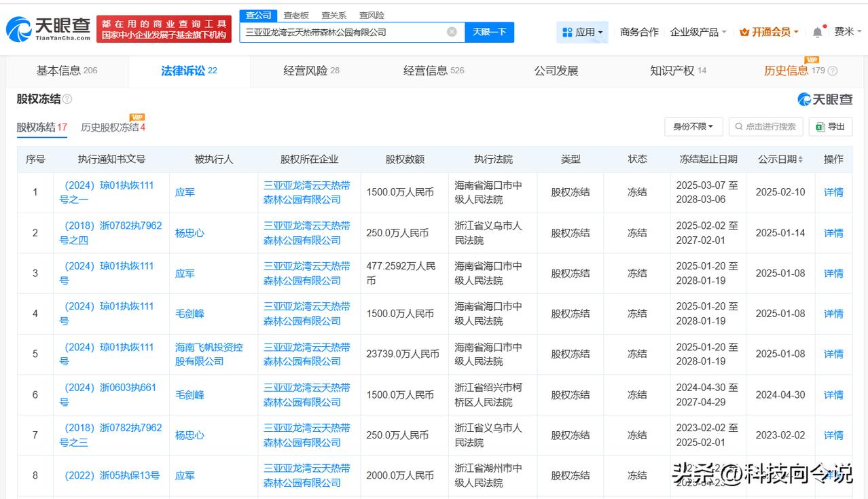The height and width of the screenshot is (499, 868).
Task: Click the 23739.0万人民币 amount cell
Action: (403, 354)
